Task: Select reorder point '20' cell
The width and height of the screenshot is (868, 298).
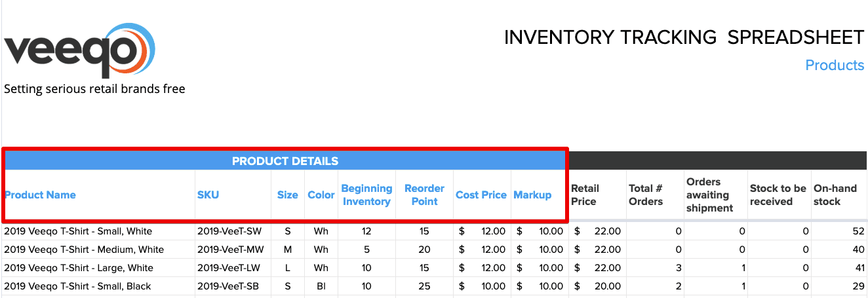Action: [424, 250]
